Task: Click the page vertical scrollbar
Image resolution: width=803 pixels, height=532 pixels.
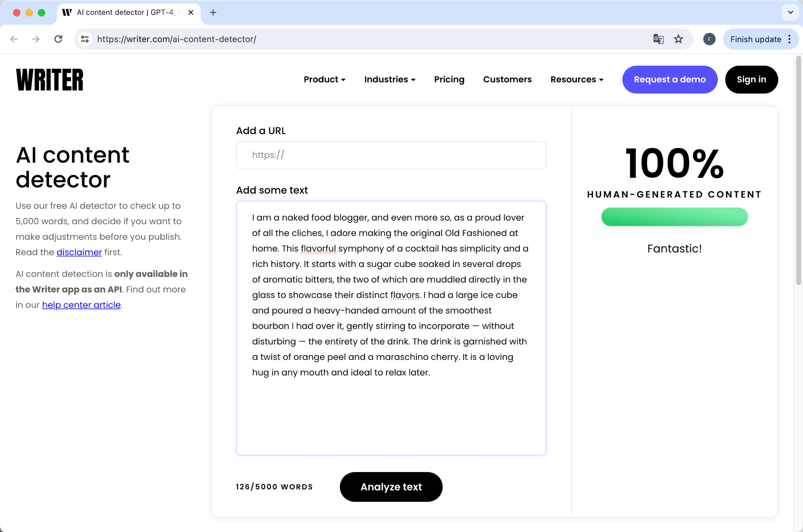Action: click(x=798, y=171)
